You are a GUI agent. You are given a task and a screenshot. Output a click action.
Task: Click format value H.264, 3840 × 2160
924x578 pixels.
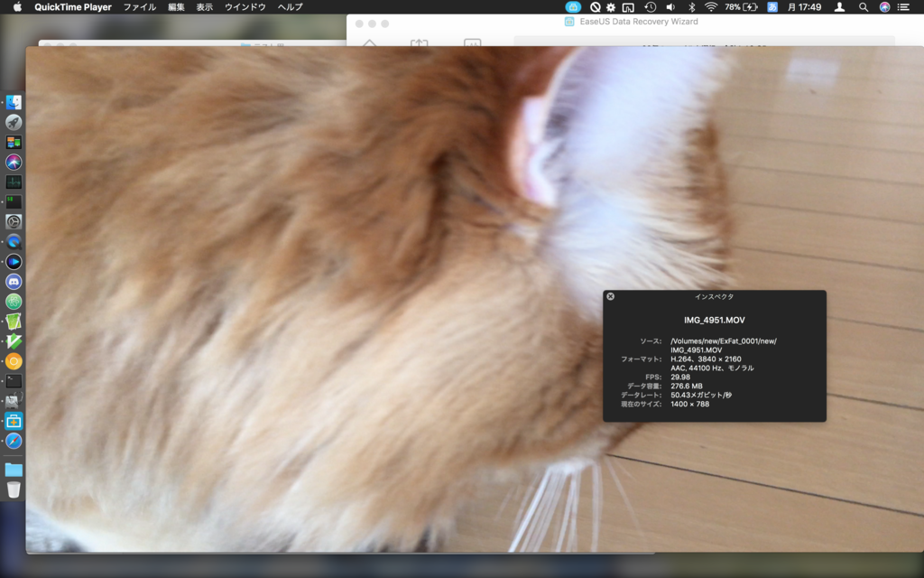coord(706,359)
